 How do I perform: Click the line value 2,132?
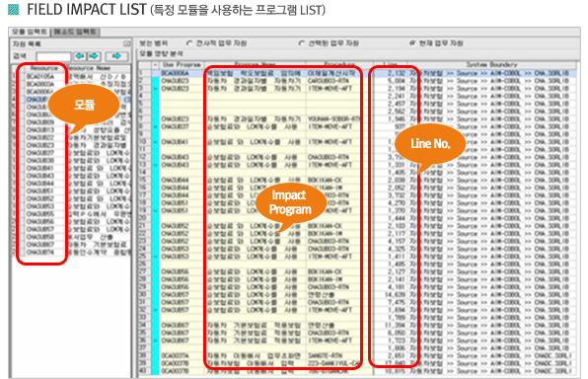click(x=397, y=73)
